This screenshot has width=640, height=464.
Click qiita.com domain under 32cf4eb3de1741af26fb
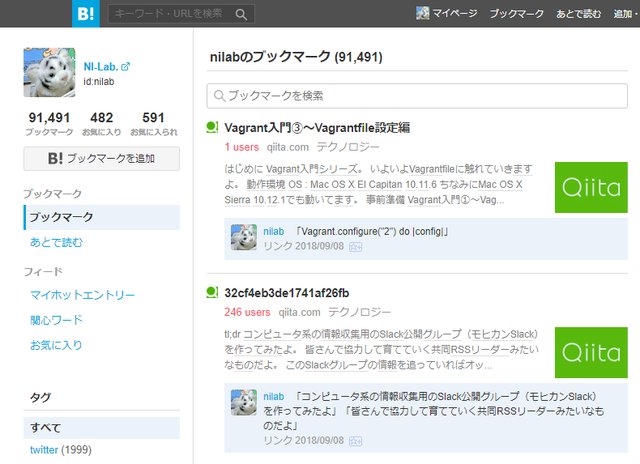coord(299,312)
